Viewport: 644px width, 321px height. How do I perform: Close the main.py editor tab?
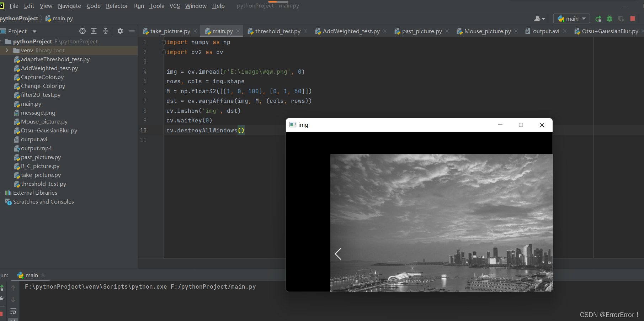[238, 31]
